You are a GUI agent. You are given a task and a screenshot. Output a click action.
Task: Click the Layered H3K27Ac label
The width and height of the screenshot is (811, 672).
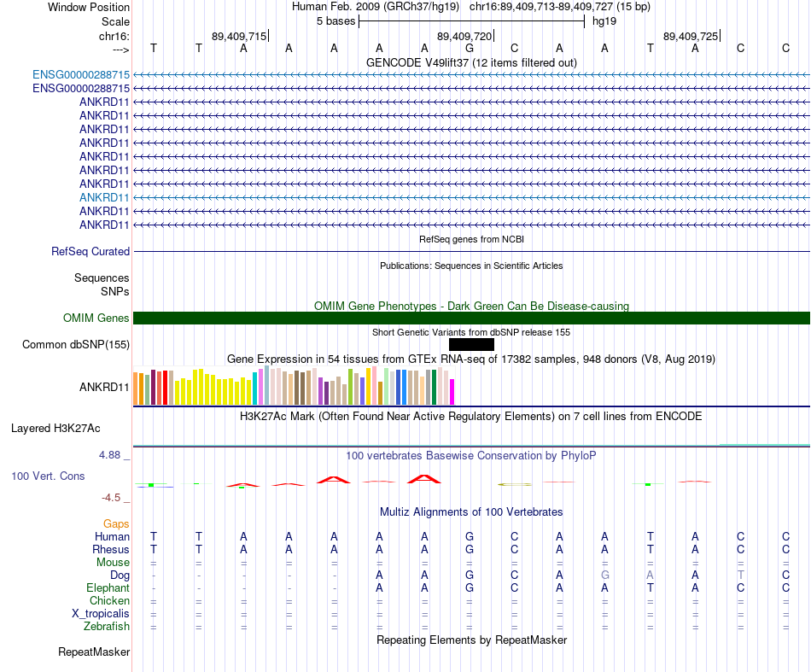coord(55,429)
